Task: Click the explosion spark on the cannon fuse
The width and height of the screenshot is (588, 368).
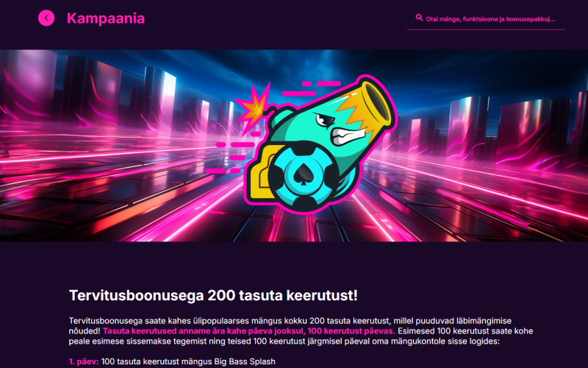Action: point(254,107)
